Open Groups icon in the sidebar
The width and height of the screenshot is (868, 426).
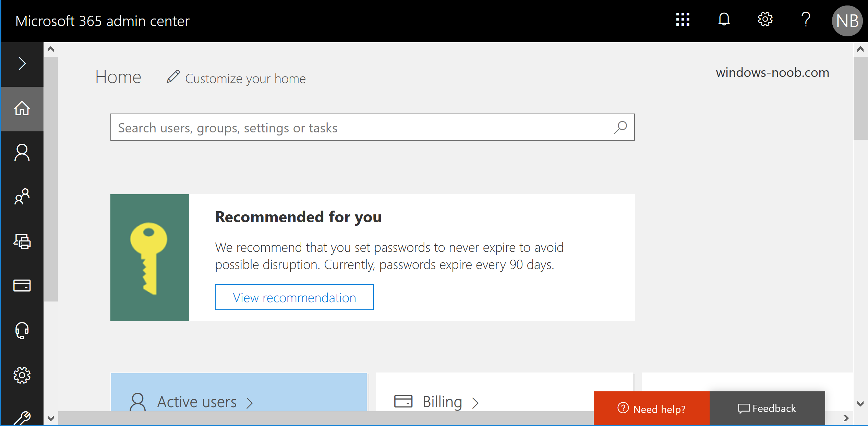click(x=22, y=197)
